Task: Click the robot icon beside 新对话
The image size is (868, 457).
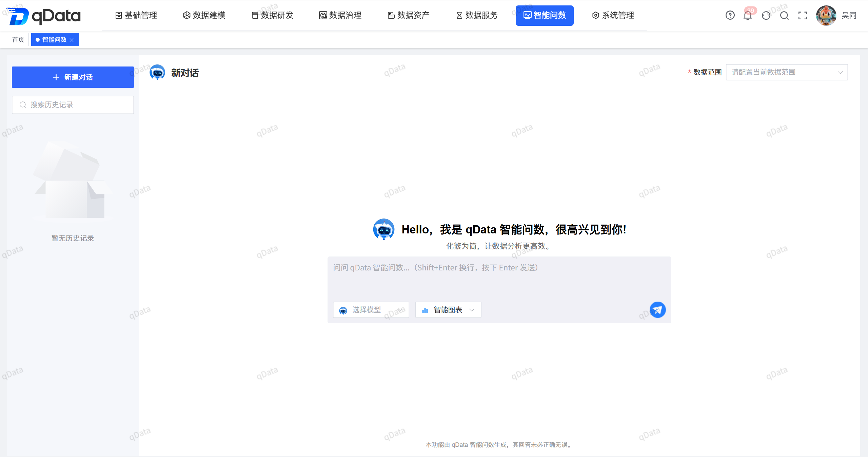Action: point(157,72)
